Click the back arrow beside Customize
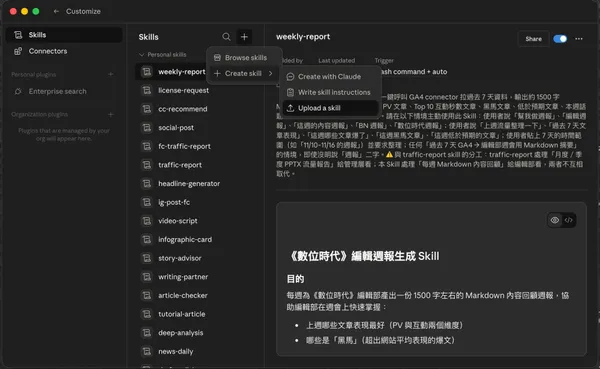 tap(56, 11)
